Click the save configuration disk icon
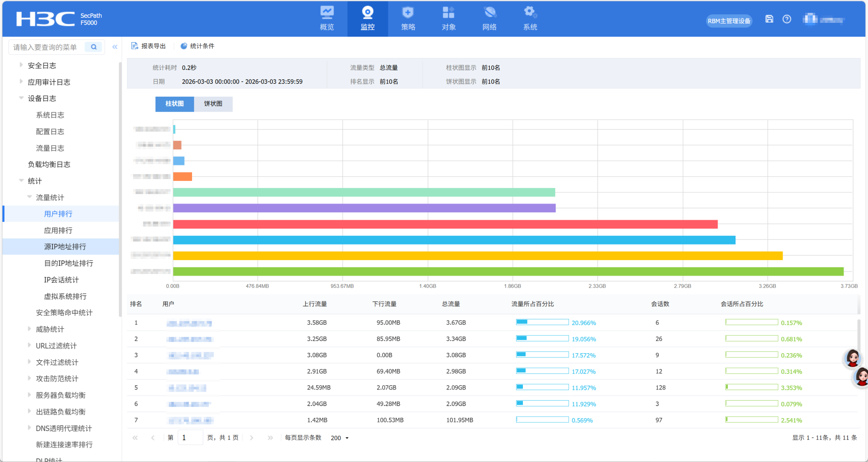This screenshot has width=868, height=462. (769, 19)
